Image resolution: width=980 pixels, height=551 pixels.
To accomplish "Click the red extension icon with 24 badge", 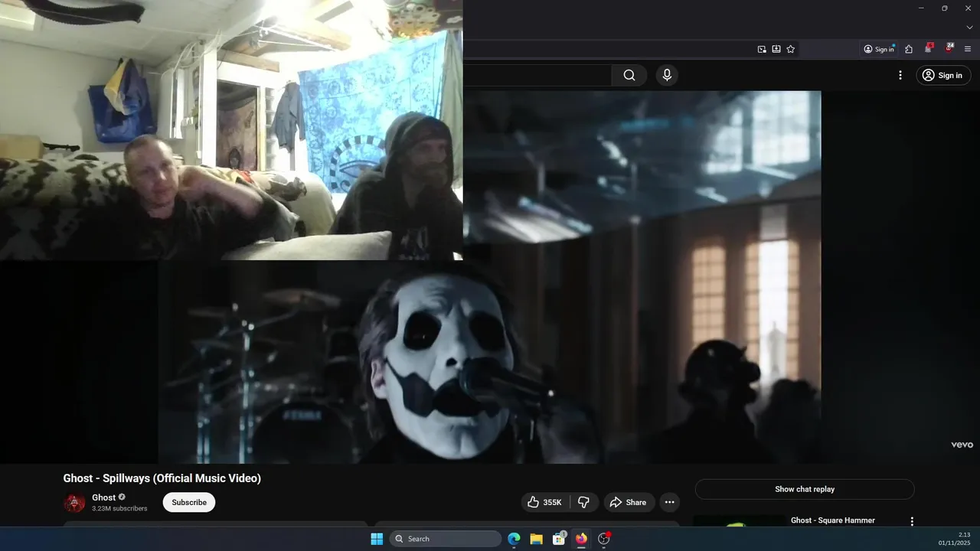I will click(x=949, y=48).
